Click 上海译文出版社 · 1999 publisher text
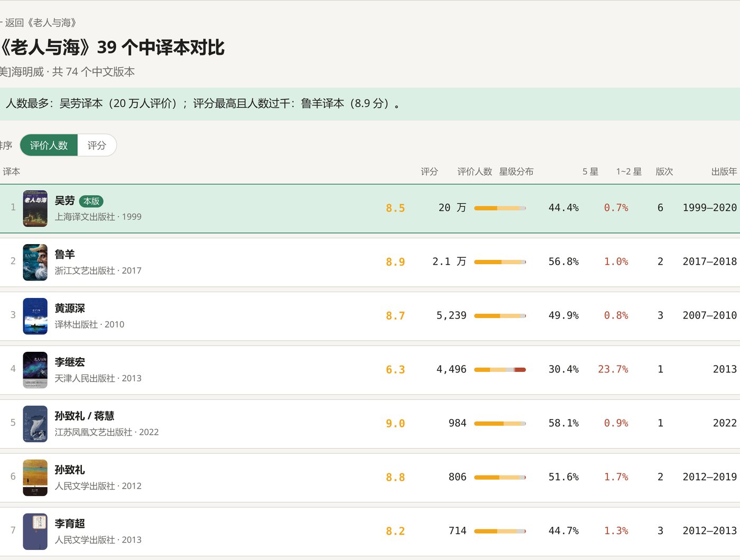740x560 pixels. click(98, 217)
